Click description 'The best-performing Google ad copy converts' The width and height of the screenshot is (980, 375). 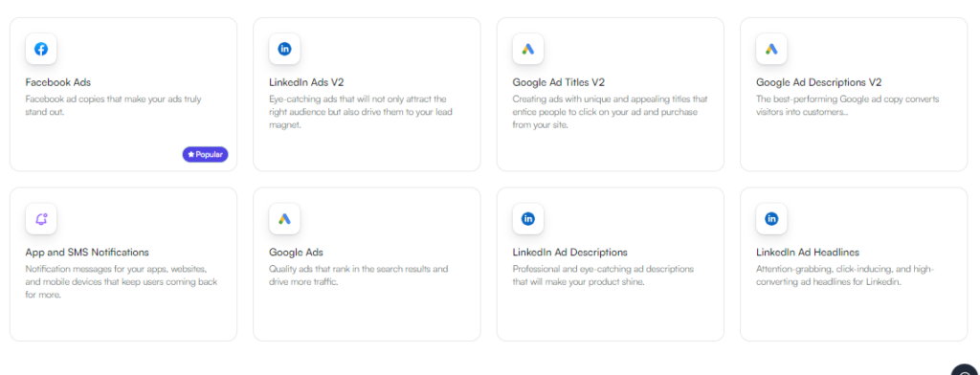(848, 105)
